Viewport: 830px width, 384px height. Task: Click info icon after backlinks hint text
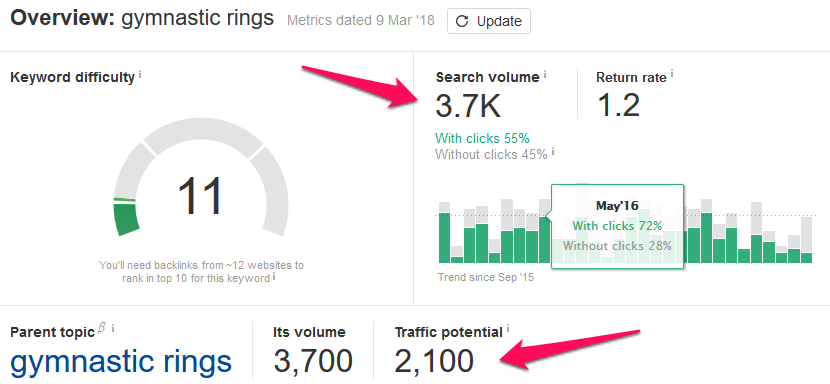click(274, 276)
